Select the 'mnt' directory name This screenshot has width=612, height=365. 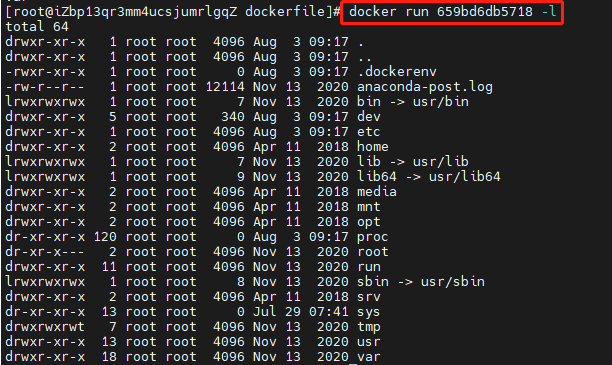coord(368,207)
